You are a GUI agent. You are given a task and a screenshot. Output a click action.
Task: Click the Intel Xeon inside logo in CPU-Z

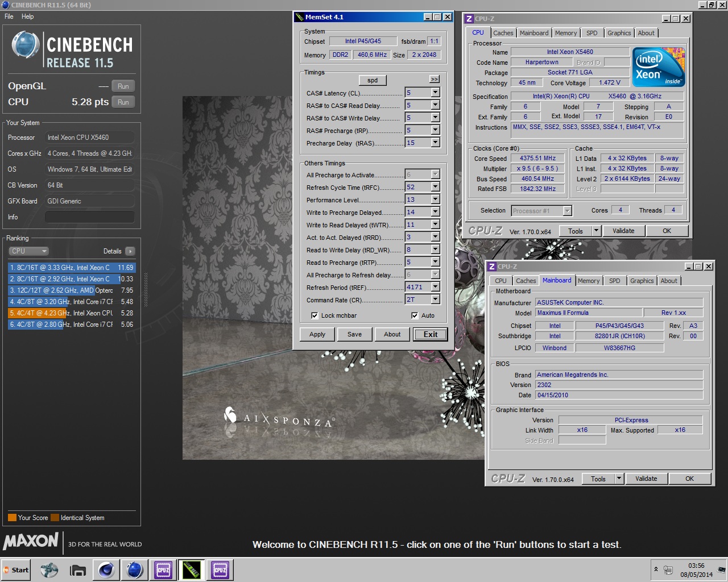pyautogui.click(x=659, y=67)
